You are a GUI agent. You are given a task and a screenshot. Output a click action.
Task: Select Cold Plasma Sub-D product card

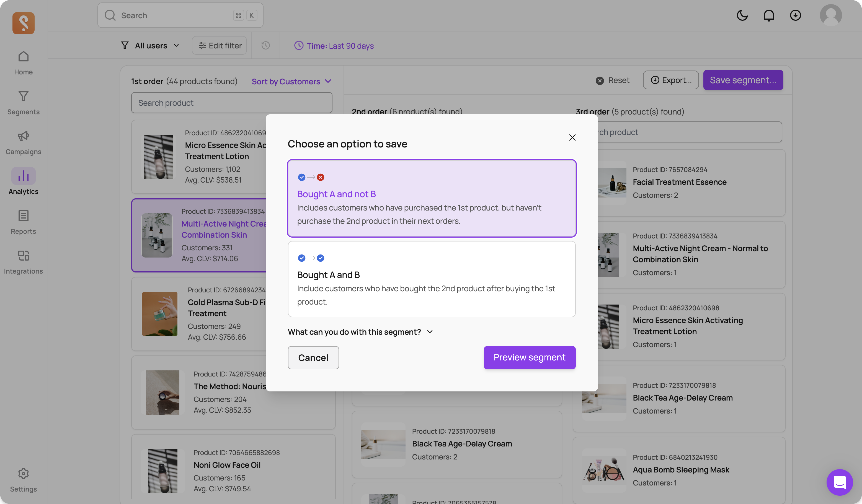click(199, 314)
